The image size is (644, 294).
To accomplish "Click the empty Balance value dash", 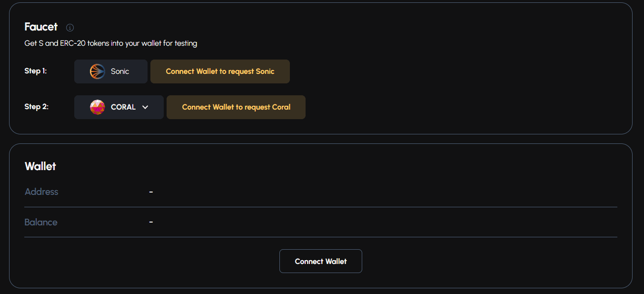I will [x=151, y=222].
